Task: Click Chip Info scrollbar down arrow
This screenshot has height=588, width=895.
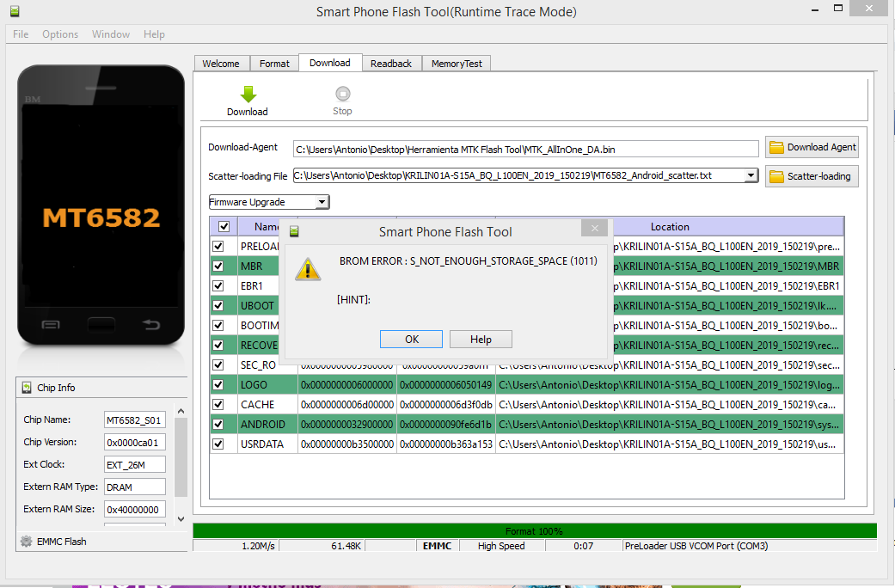Action: point(181,519)
